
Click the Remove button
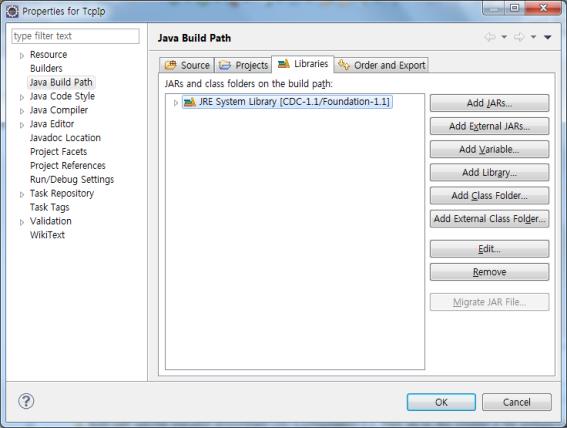[x=489, y=272]
